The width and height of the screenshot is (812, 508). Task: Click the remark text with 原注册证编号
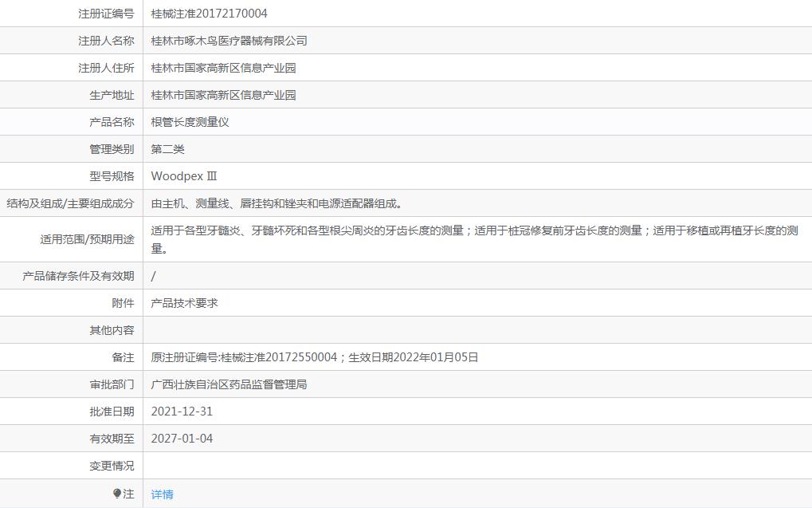[x=314, y=357]
